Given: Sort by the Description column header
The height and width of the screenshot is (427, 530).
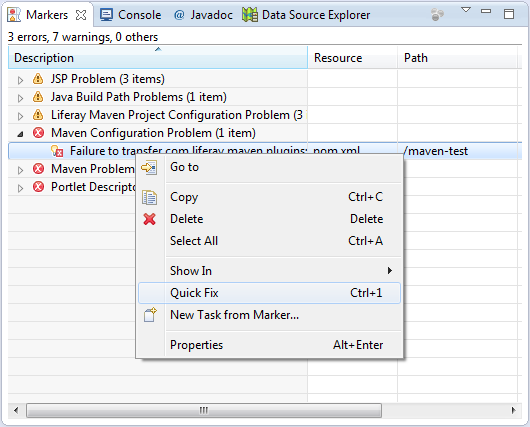Looking at the screenshot, I should tap(158, 58).
